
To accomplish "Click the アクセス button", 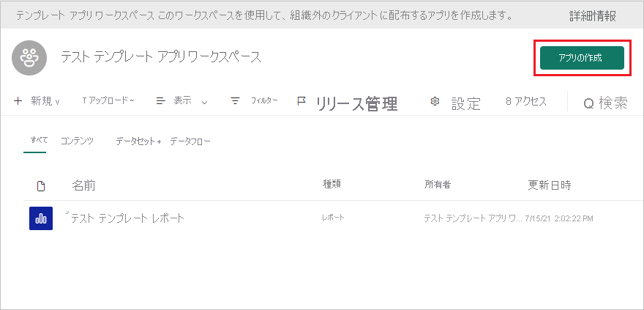I will [x=526, y=101].
